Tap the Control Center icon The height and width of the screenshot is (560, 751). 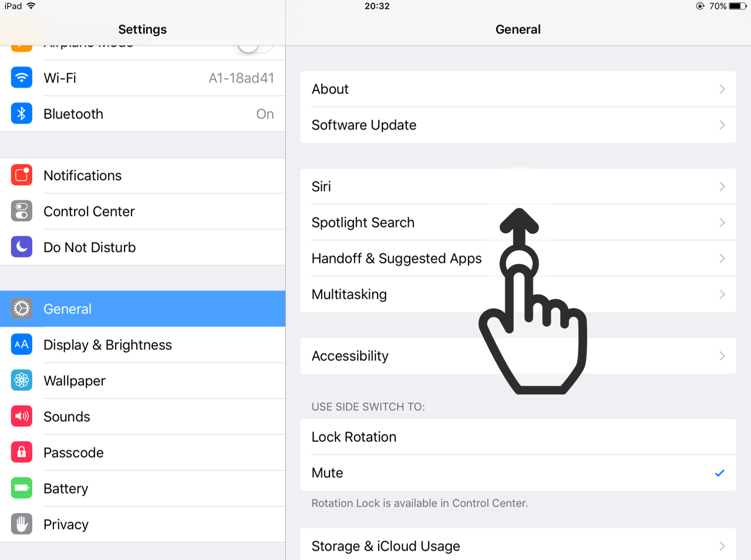22,211
